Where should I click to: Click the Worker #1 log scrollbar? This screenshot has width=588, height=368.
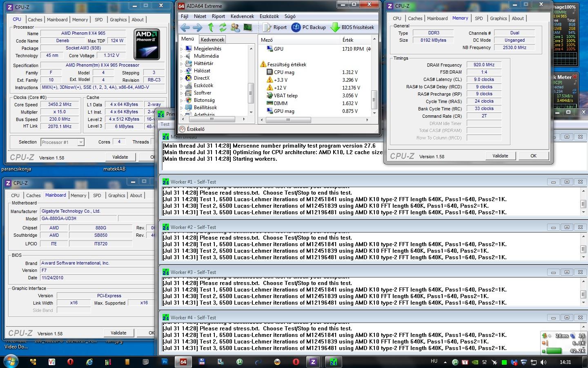point(583,202)
